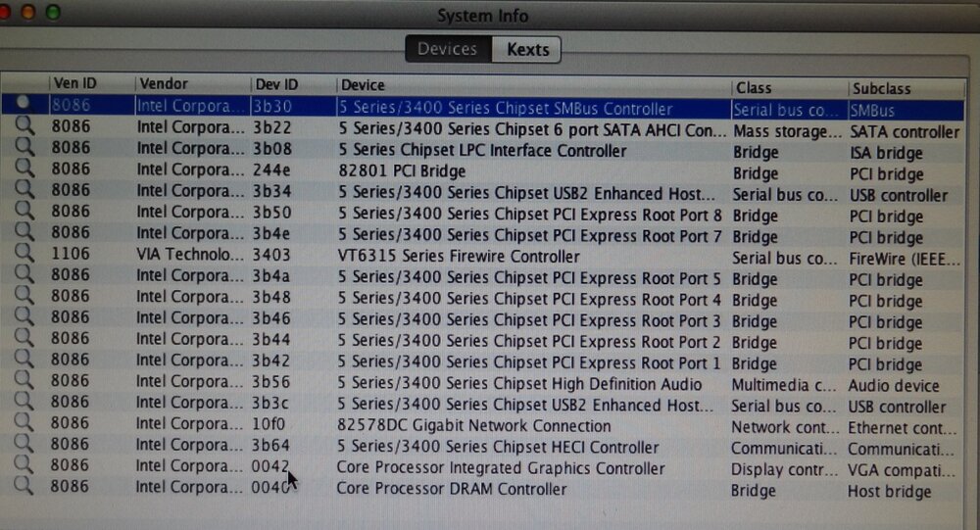Screen dimensions: 980x530
Task: Click magnifier icon for 82578DC Gigabit Network row
Action: pyautogui.click(x=24, y=426)
